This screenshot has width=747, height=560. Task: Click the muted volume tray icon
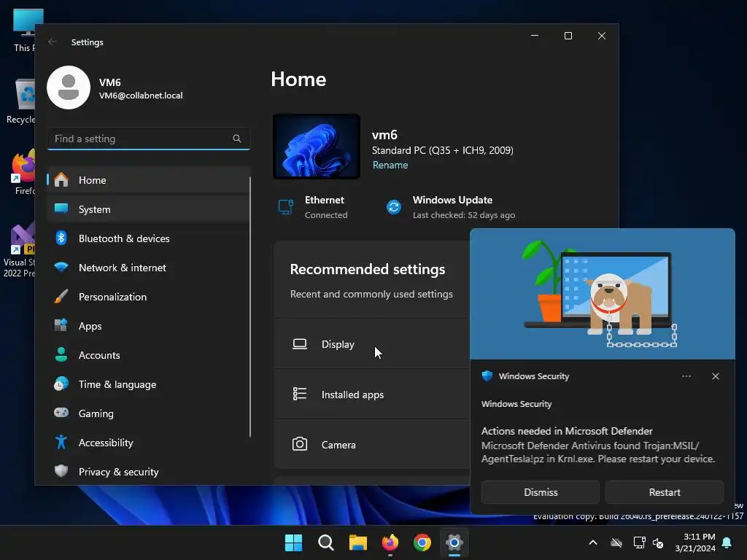click(658, 542)
